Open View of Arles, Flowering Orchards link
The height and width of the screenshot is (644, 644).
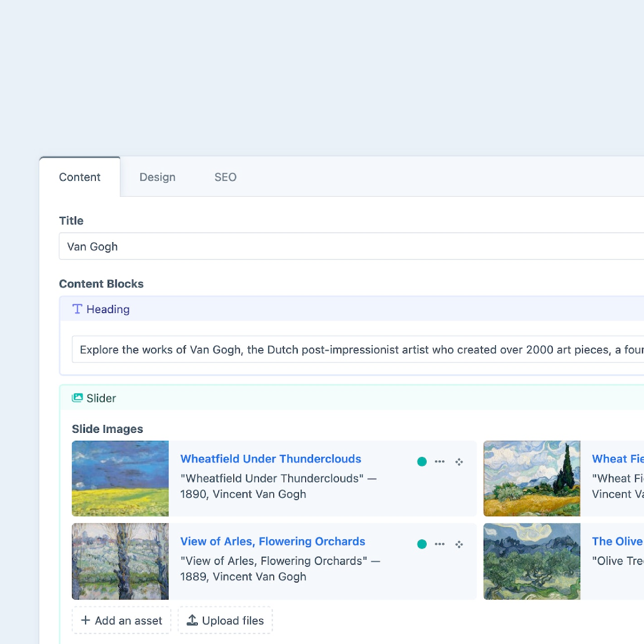pos(273,541)
